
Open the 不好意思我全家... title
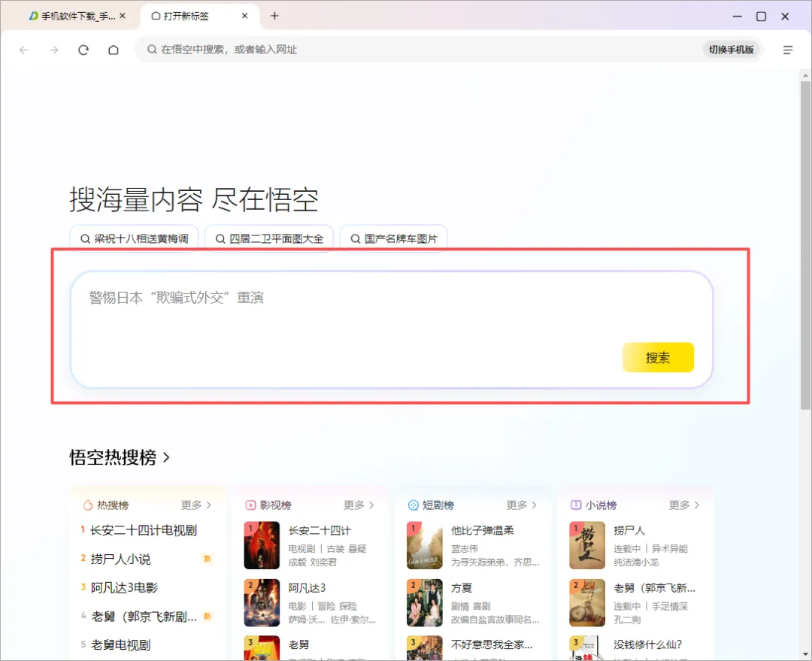[x=492, y=644]
